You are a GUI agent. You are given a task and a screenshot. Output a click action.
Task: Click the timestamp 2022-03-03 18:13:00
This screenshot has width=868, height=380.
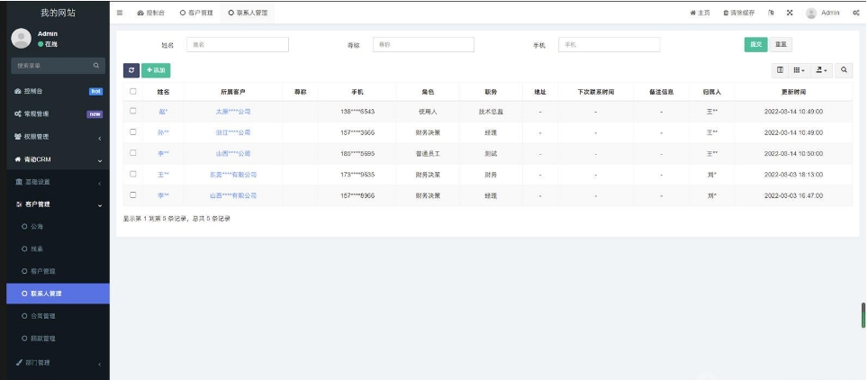pos(793,175)
